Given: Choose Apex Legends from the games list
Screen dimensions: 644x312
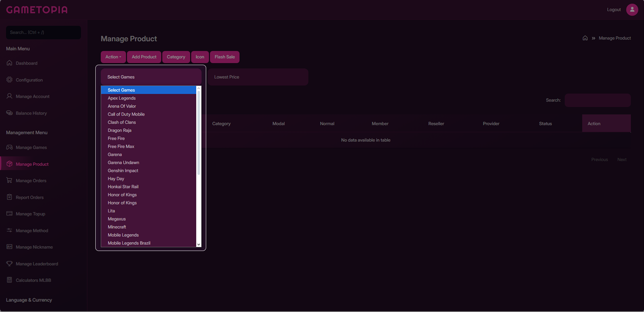Looking at the screenshot, I should tap(148, 98).
